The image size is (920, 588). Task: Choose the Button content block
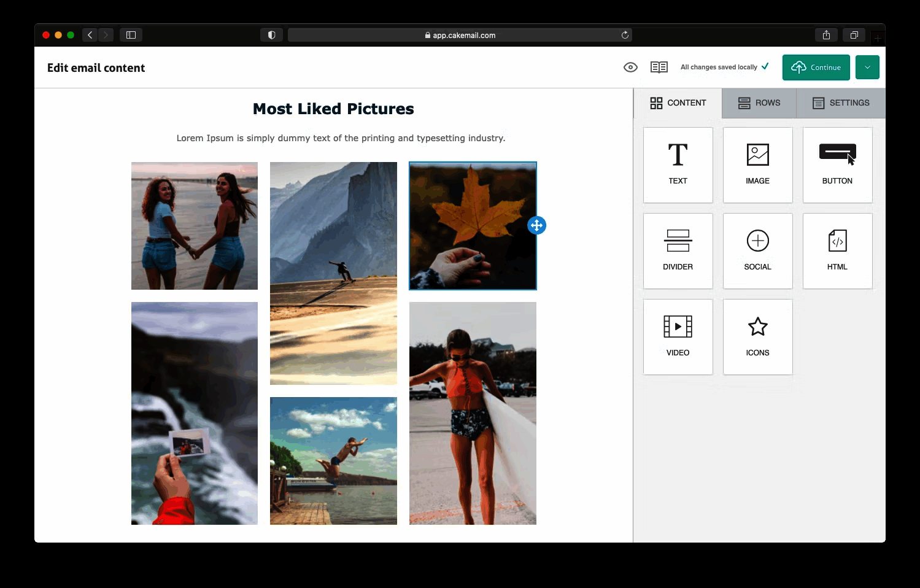(x=837, y=164)
